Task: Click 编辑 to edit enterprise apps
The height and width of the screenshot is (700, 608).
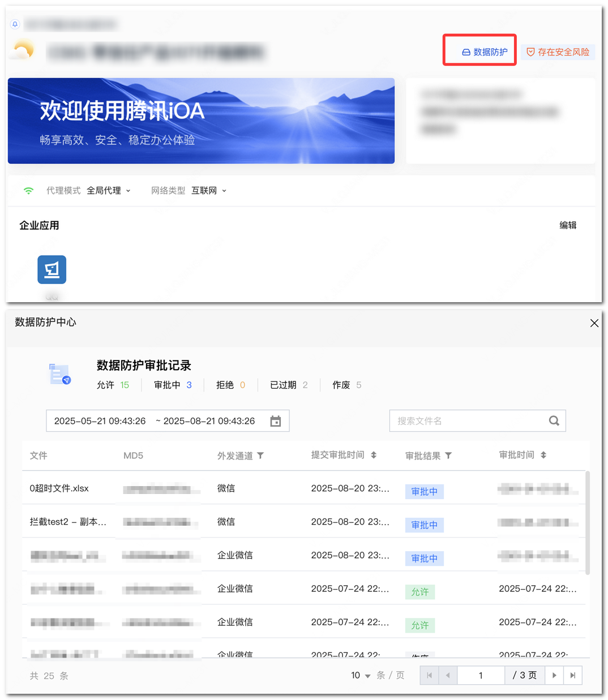Action: click(x=568, y=225)
